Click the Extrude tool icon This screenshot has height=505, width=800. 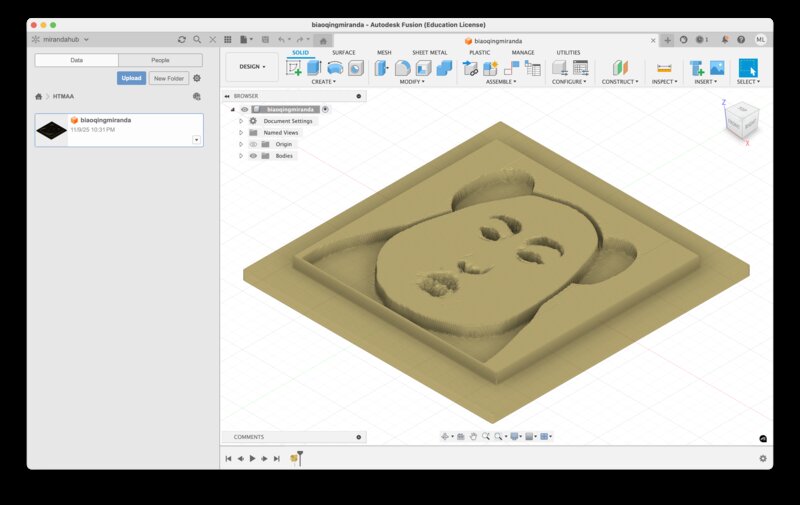(x=314, y=68)
